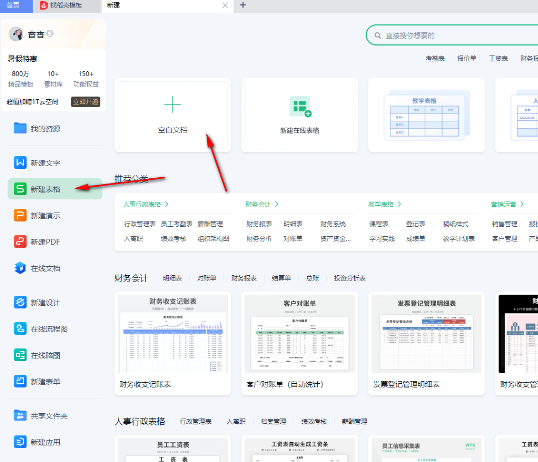Open the Online Mind Map icon
The image size is (538, 462).
coord(20,355)
